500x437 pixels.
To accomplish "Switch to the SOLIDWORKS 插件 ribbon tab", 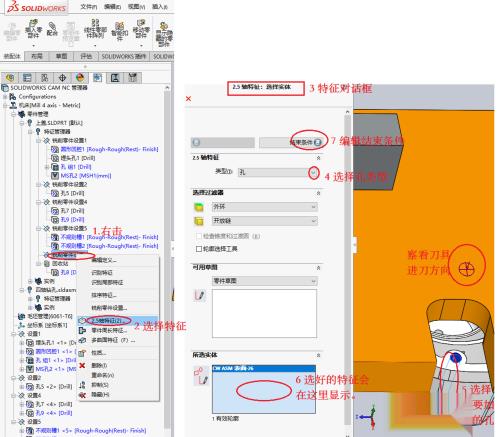I will coord(124,56).
